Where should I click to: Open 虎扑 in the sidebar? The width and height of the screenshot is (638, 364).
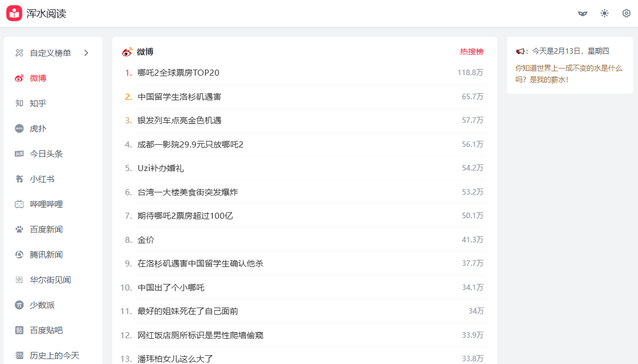coord(38,129)
